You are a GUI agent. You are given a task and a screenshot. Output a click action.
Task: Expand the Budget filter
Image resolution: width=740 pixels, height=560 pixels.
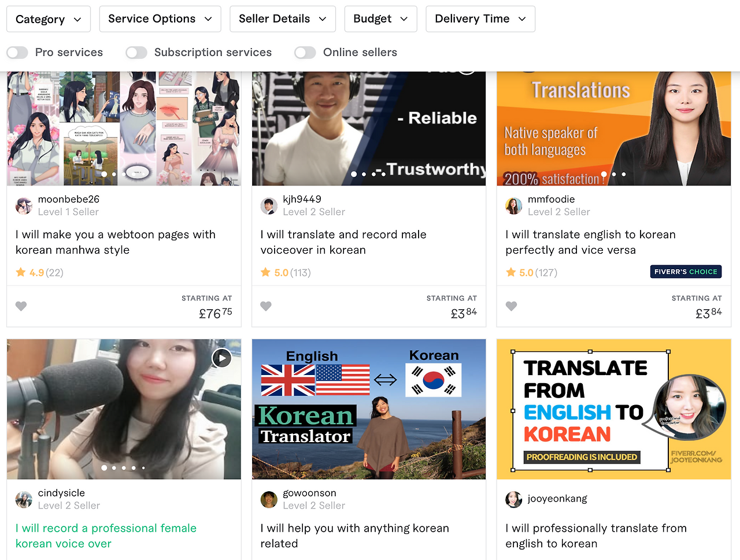point(380,18)
